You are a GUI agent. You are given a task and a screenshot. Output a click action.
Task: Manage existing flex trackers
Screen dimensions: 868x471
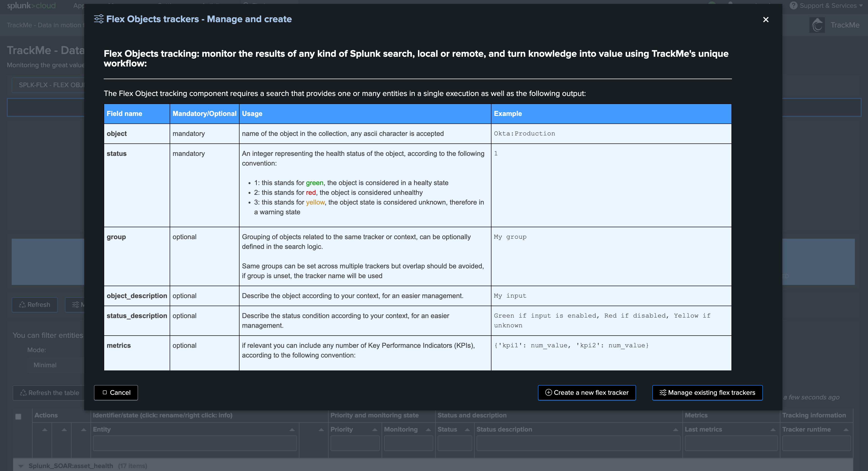coord(707,392)
